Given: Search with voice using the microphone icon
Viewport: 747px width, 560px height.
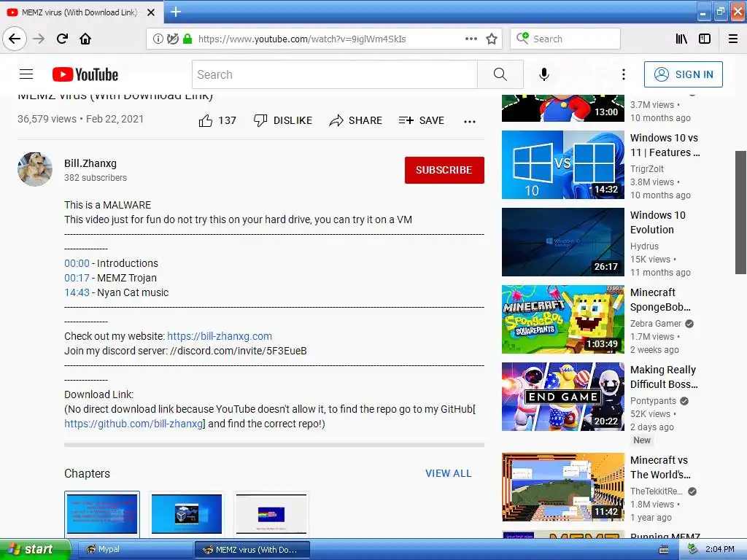Looking at the screenshot, I should point(544,74).
